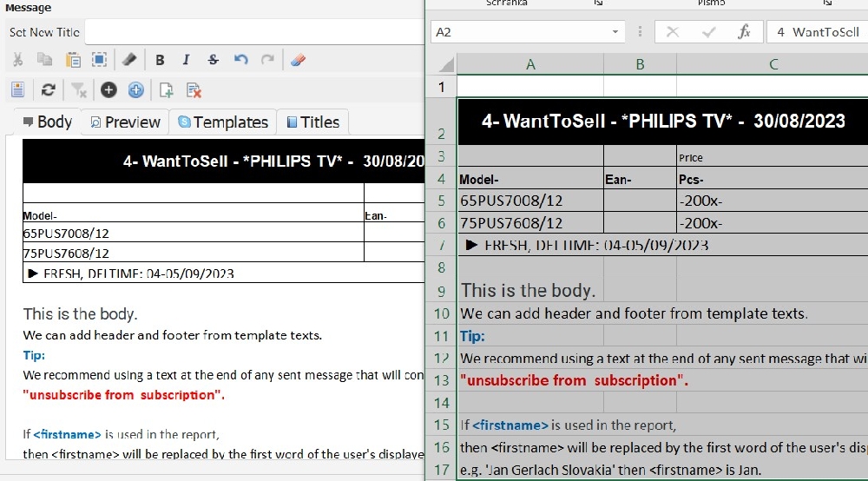Click the Excel cell labeled Pcs-
Image resolution: width=868 pixels, height=481 pixels.
tap(773, 178)
